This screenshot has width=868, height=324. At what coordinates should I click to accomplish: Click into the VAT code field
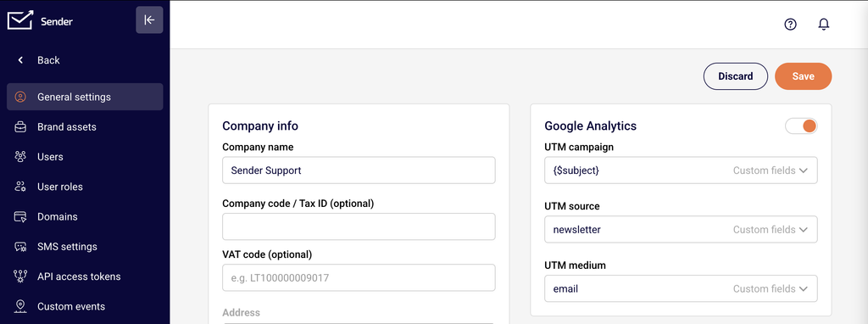(x=359, y=277)
